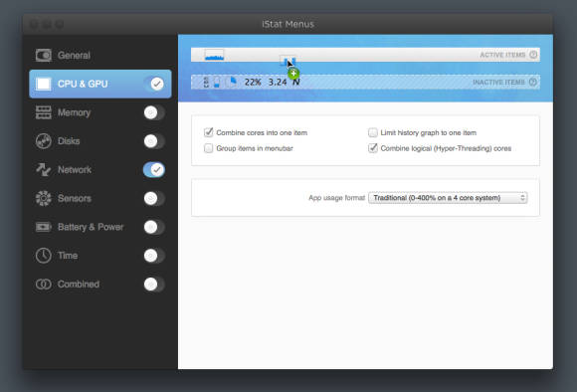
Task: Click the Network arrows icon
Action: 44,170
